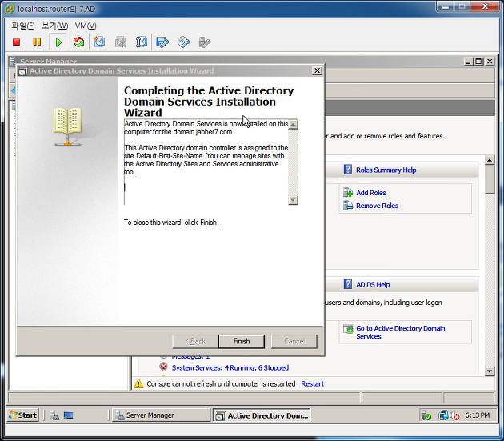
Task: Click the security shield tray icon
Action: pyautogui.click(x=426, y=415)
